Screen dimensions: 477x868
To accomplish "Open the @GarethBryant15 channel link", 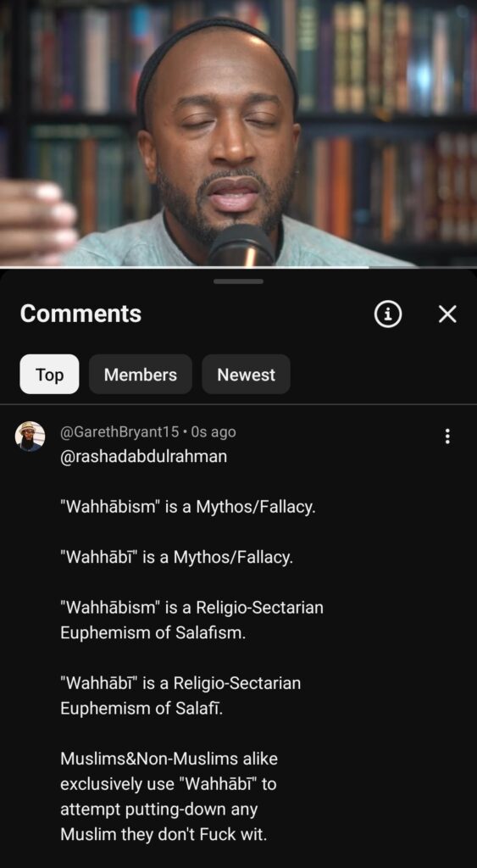I will (x=119, y=431).
